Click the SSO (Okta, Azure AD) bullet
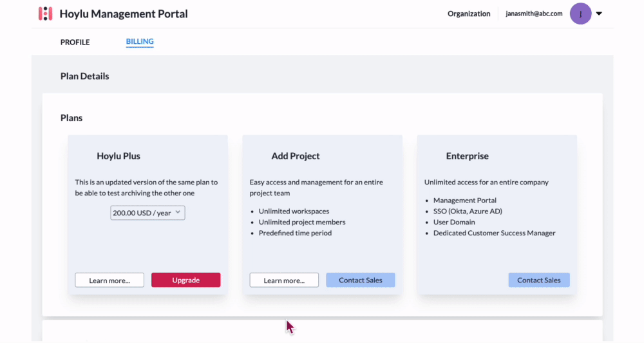Image resolution: width=644 pixels, height=343 pixels. 468,211
